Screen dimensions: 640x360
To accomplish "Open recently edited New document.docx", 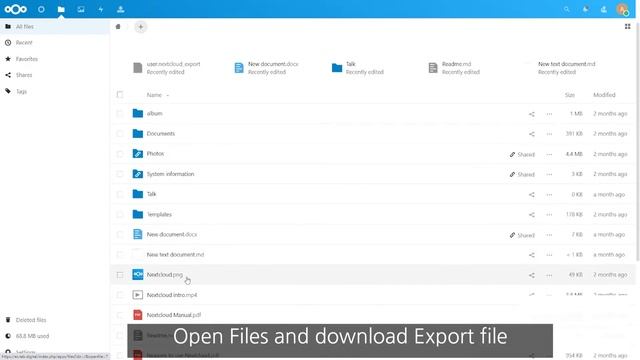I will tap(266, 68).
